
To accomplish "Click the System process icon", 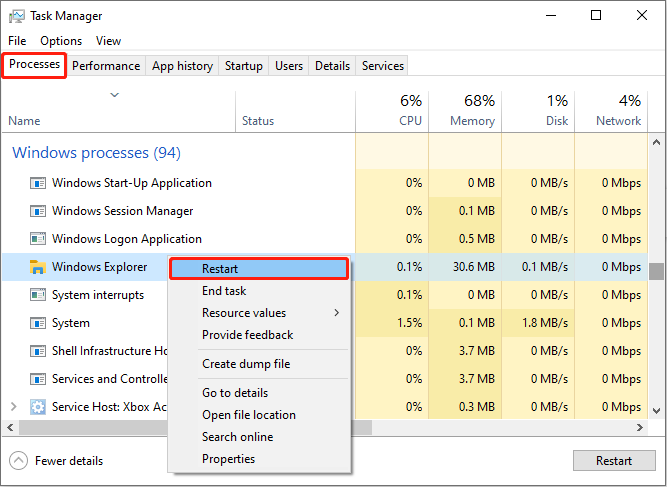I will (x=38, y=323).
